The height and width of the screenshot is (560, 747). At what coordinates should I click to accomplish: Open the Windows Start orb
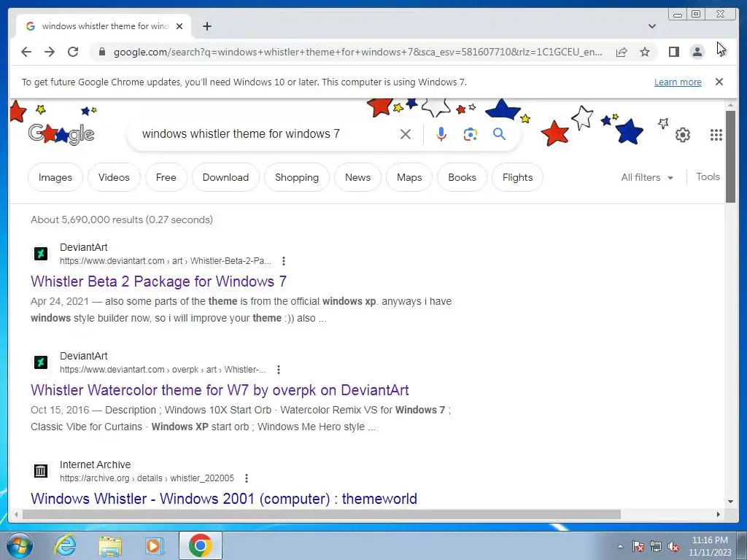pyautogui.click(x=20, y=545)
